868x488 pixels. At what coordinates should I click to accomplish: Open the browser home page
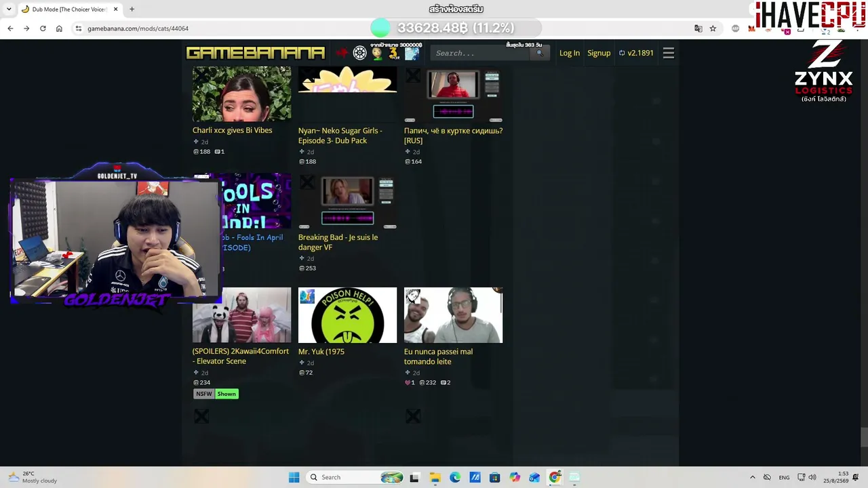pos(59,28)
